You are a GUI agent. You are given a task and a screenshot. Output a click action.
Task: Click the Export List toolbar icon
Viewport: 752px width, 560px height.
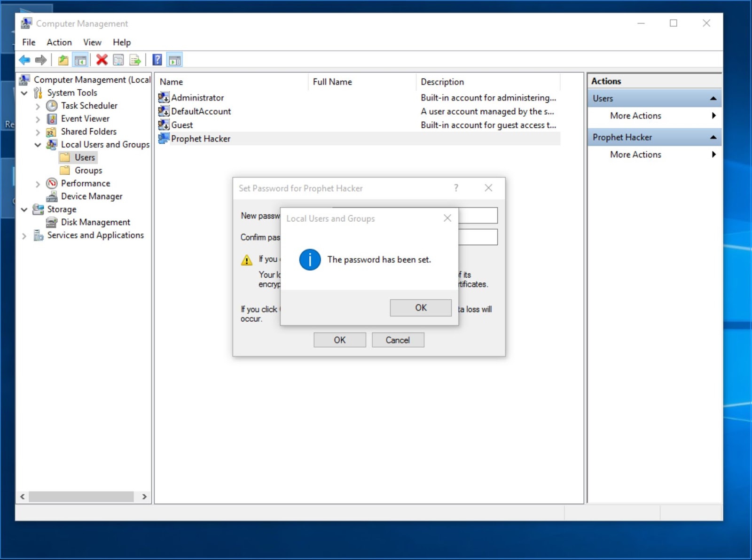pyautogui.click(x=136, y=60)
